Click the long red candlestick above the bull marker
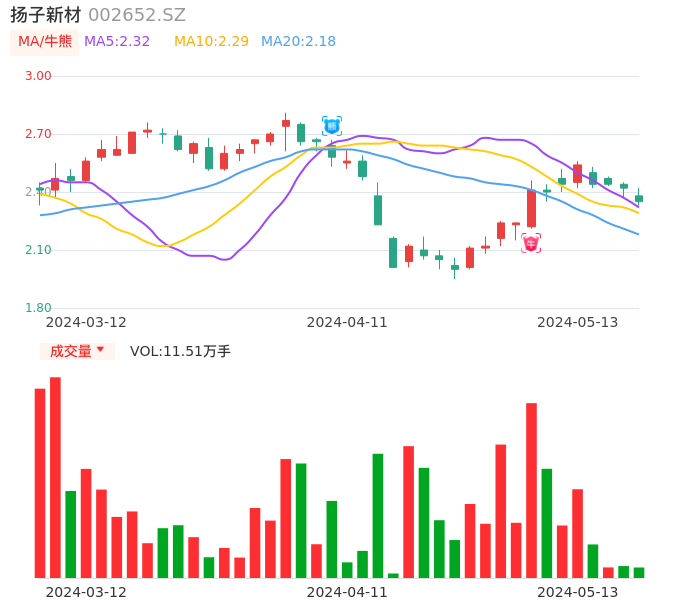Image resolution: width=686 pixels, height=606 pixels. 531,209
